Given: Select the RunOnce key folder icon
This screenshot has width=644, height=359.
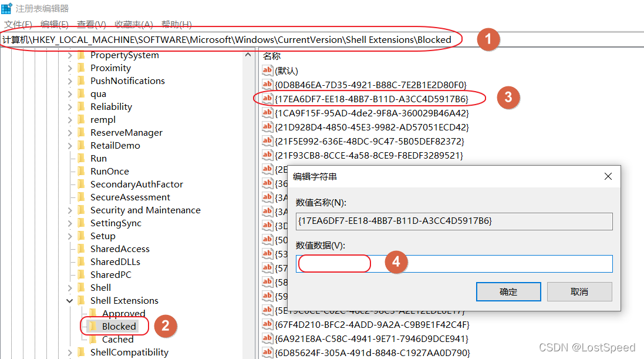Looking at the screenshot, I should 82,171.
